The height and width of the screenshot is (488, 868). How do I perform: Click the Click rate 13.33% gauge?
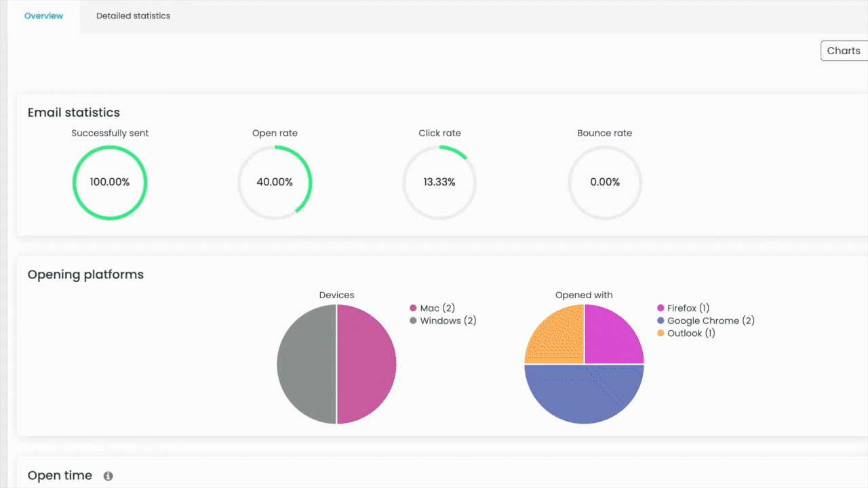point(439,182)
